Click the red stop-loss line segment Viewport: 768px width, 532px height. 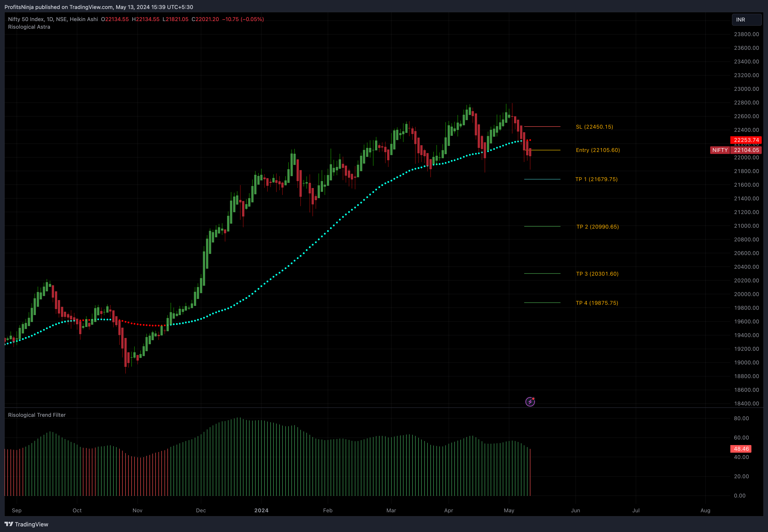[542, 127]
